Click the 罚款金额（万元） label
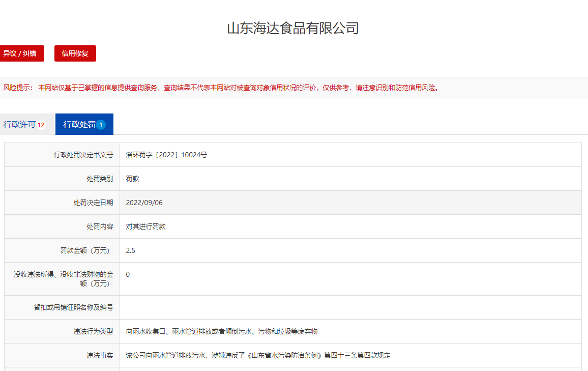The width and height of the screenshot is (588, 371). pyautogui.click(x=85, y=250)
